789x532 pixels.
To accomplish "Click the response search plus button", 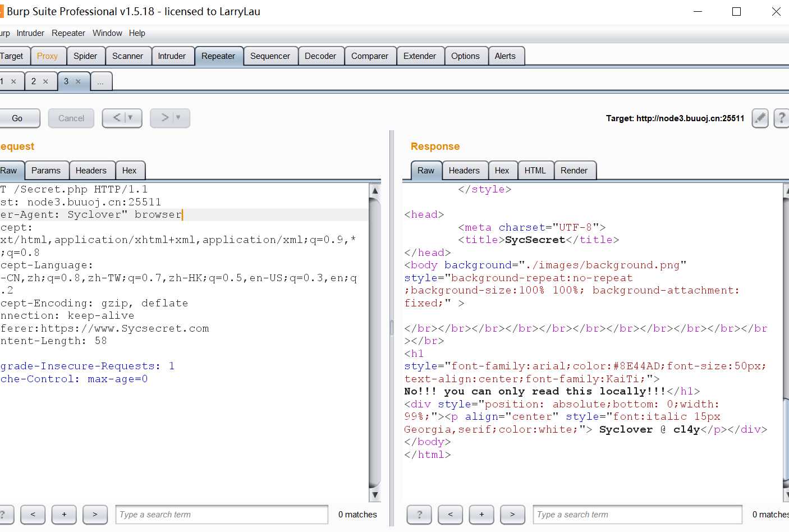I will point(481,514).
